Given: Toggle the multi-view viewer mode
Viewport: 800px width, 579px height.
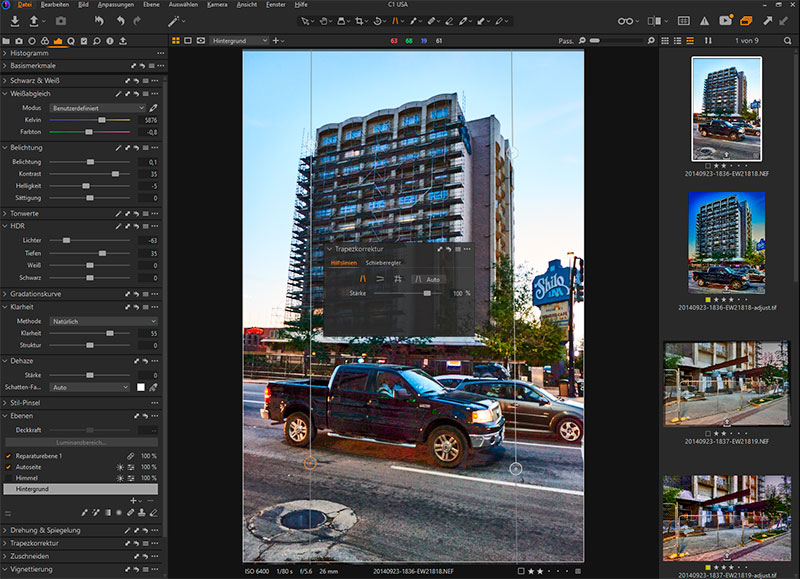Looking at the screenshot, I should [176, 41].
